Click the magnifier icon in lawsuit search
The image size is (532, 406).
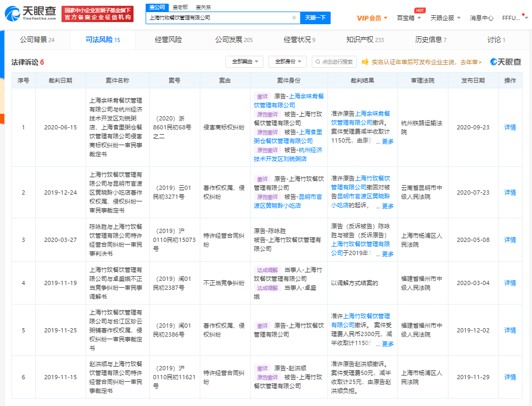pos(318,62)
